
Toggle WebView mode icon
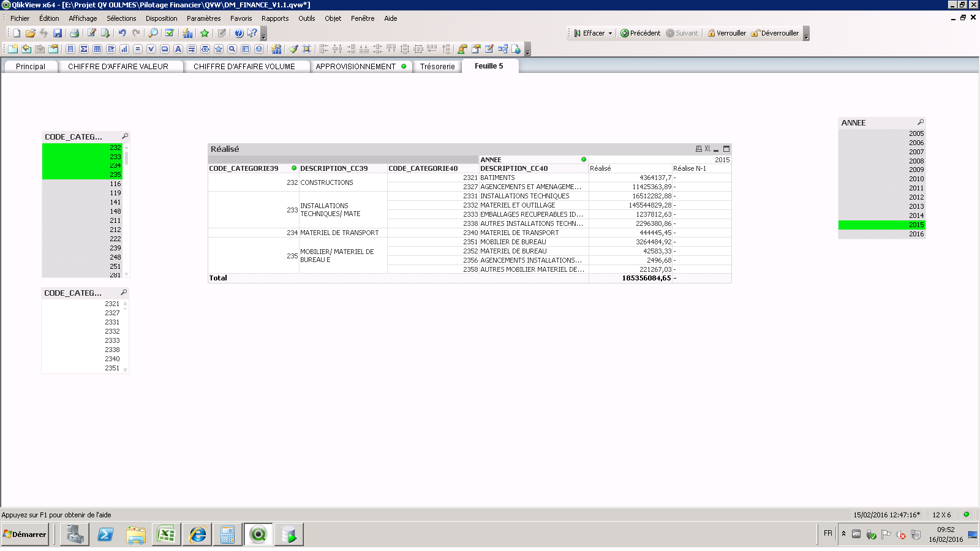coord(516,49)
